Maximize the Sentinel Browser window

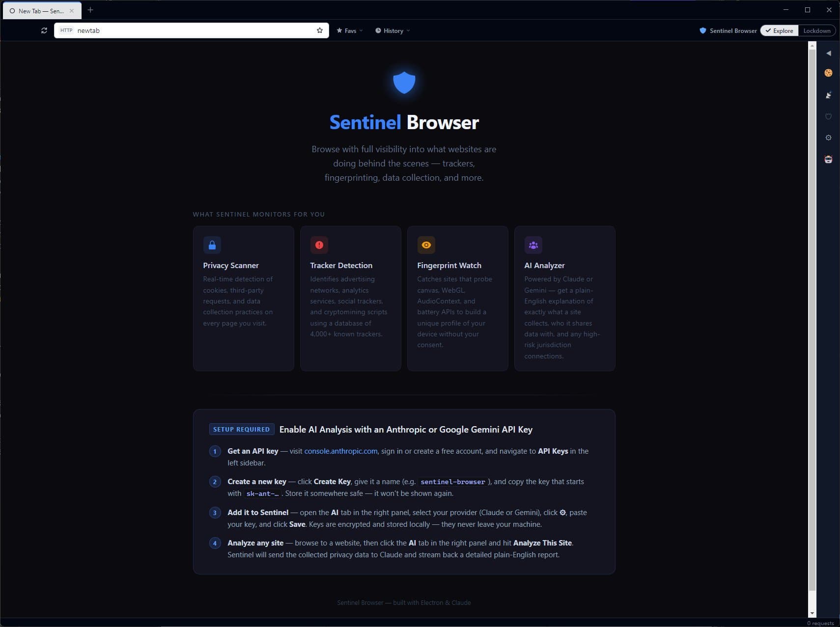808,10
